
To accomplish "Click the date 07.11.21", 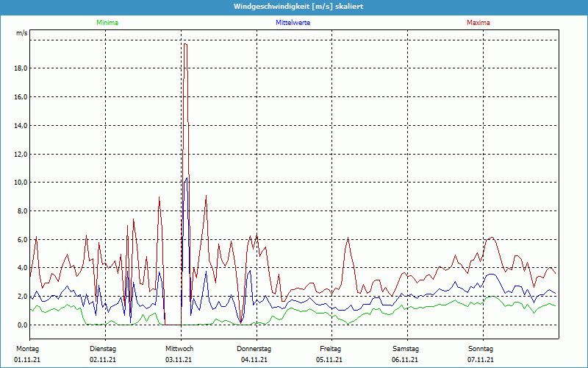I will pos(481,360).
